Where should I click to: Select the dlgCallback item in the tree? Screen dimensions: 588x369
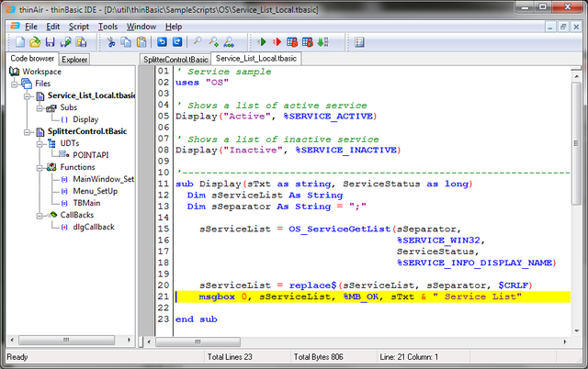coord(94,227)
